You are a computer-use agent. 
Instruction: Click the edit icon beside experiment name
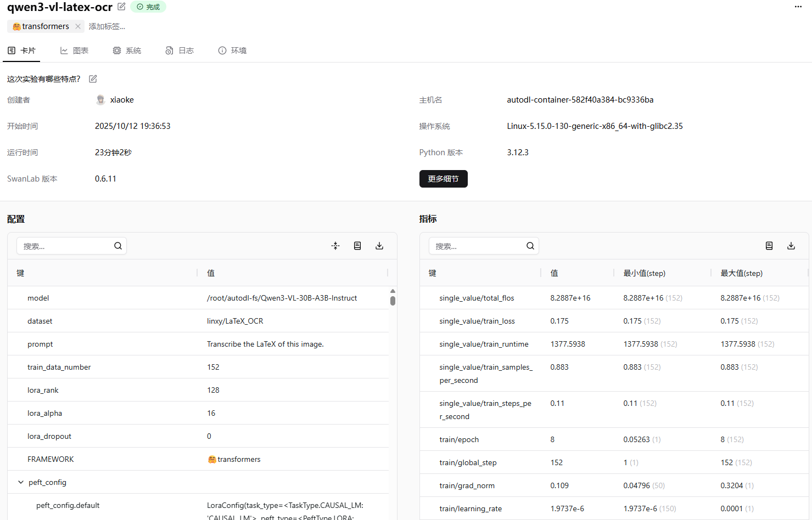[121, 7]
